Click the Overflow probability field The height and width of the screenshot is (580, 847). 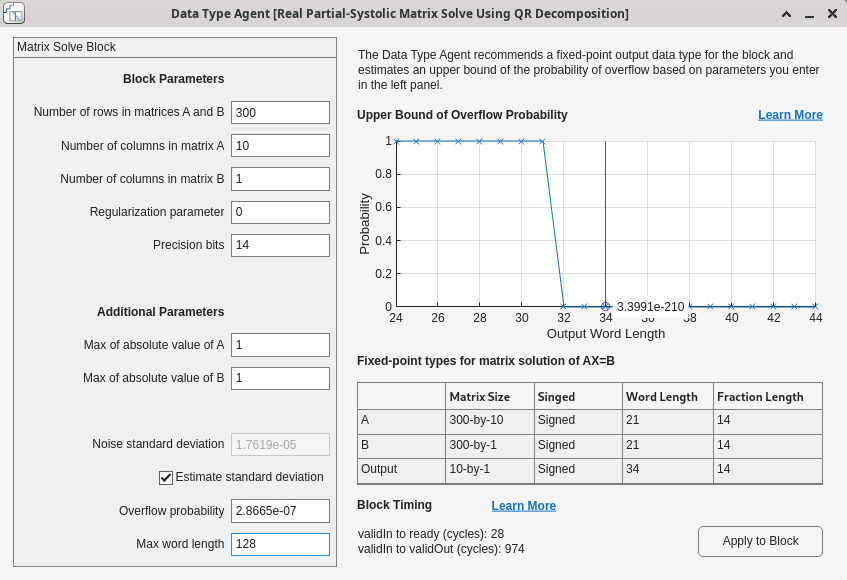pos(280,510)
